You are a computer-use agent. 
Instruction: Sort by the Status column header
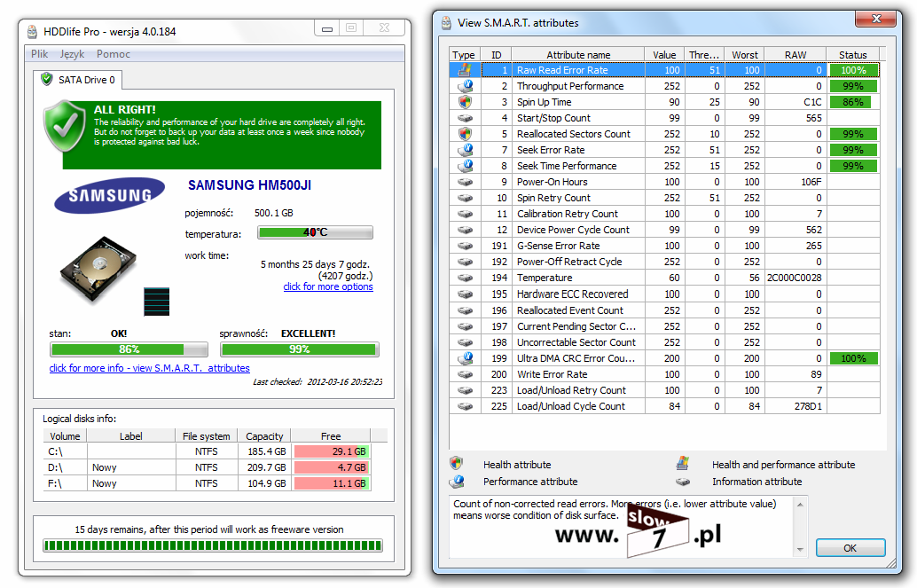[852, 54]
